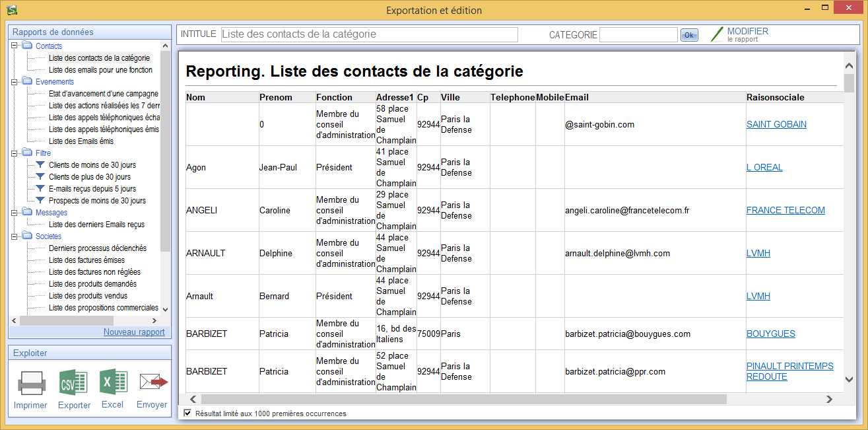
Task: Open the LVMH link in Bernard Arnault's row
Action: click(758, 296)
